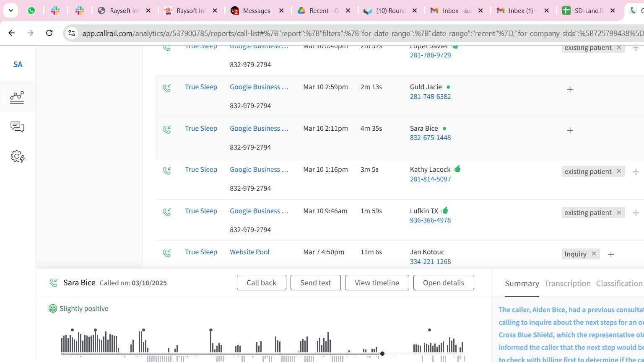Add a tag to Sara Bice call
Viewport: 644px width, 362px height.
570,130
